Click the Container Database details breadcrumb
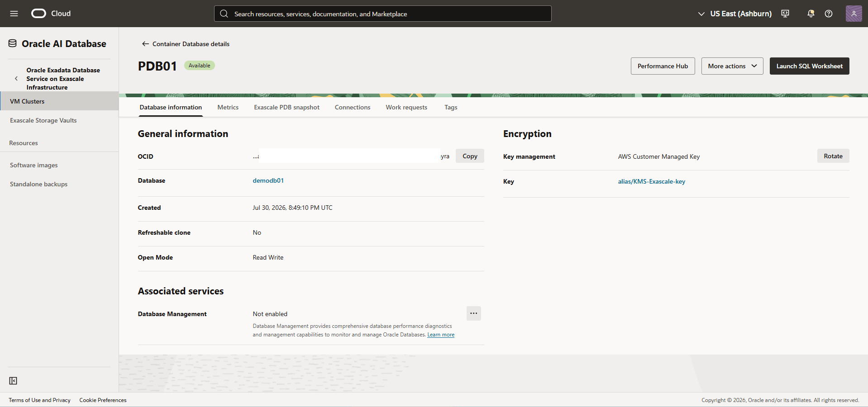This screenshot has height=407, width=868. coord(191,44)
